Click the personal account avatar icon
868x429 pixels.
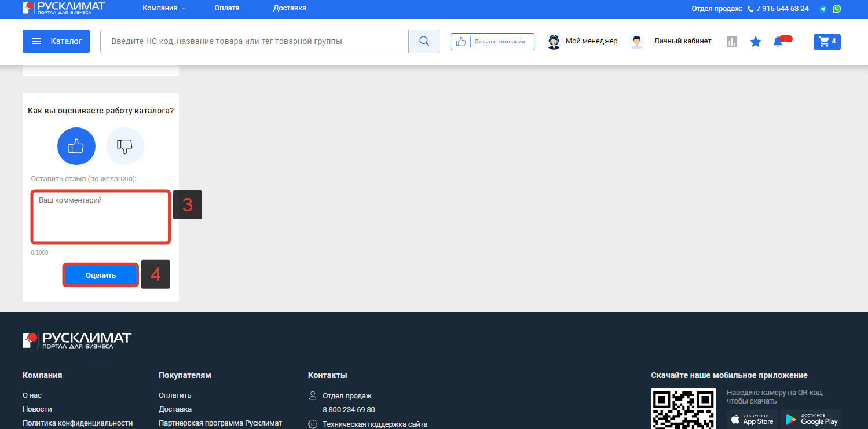pos(637,42)
